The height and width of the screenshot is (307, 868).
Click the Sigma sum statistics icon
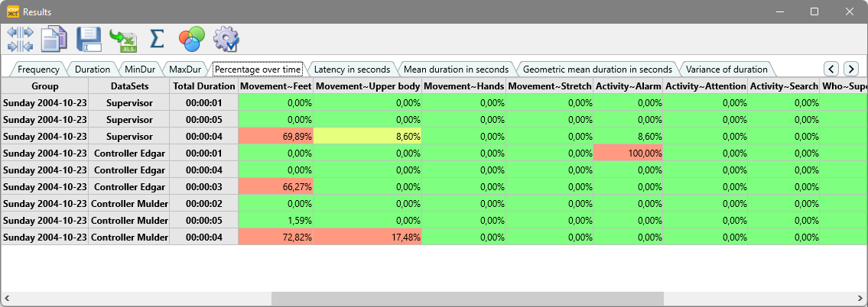pos(158,39)
